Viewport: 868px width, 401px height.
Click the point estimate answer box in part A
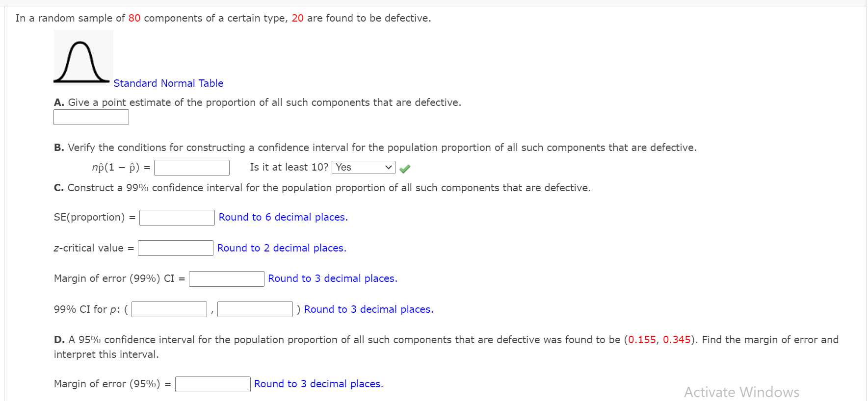pos(91,117)
